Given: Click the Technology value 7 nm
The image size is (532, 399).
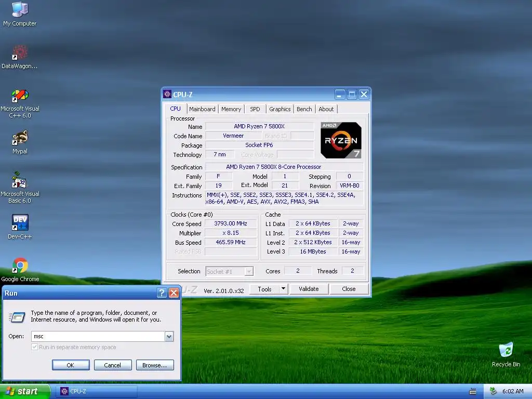Looking at the screenshot, I should click(220, 154).
